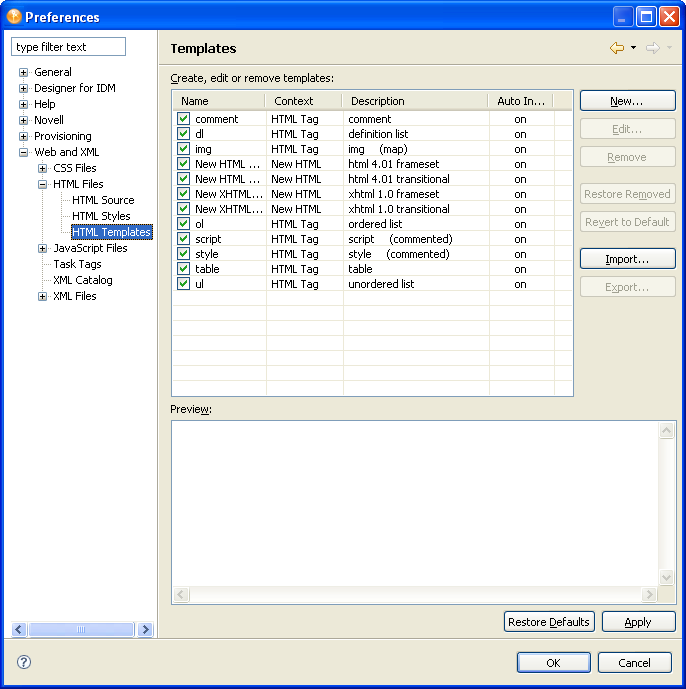The width and height of the screenshot is (686, 689).
Task: Select HTML Source preference page
Action: click(x=103, y=200)
